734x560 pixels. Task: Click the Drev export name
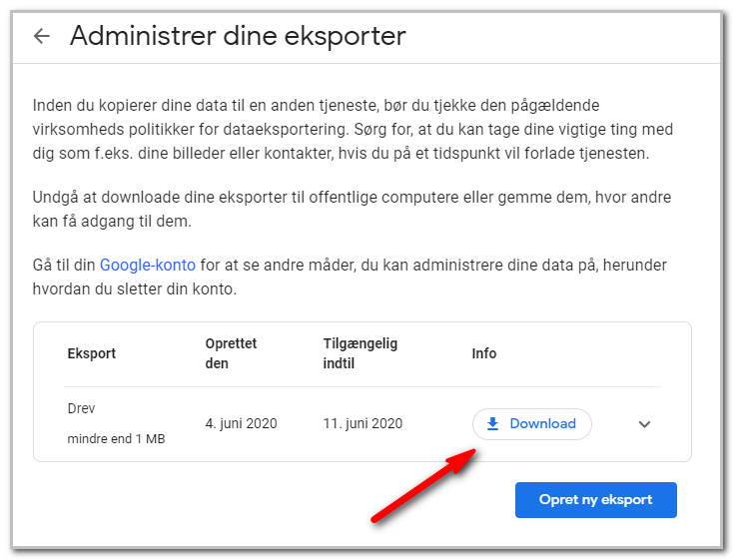click(x=81, y=408)
